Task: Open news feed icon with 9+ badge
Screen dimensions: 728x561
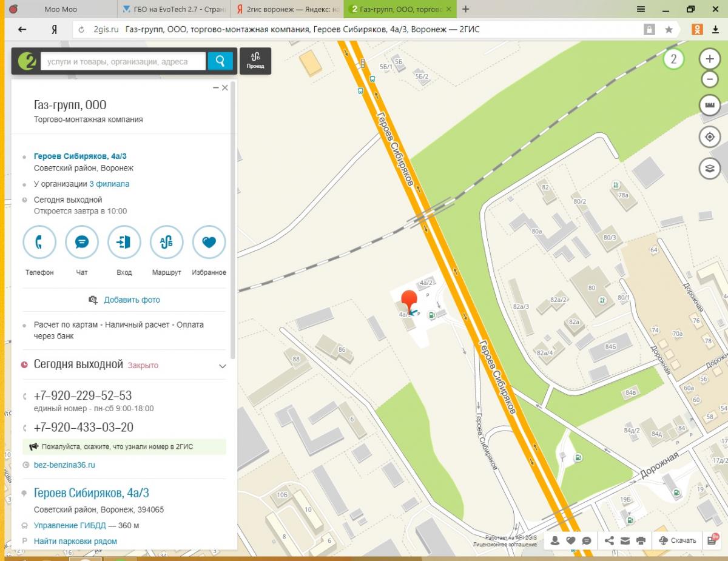Action: point(712,540)
